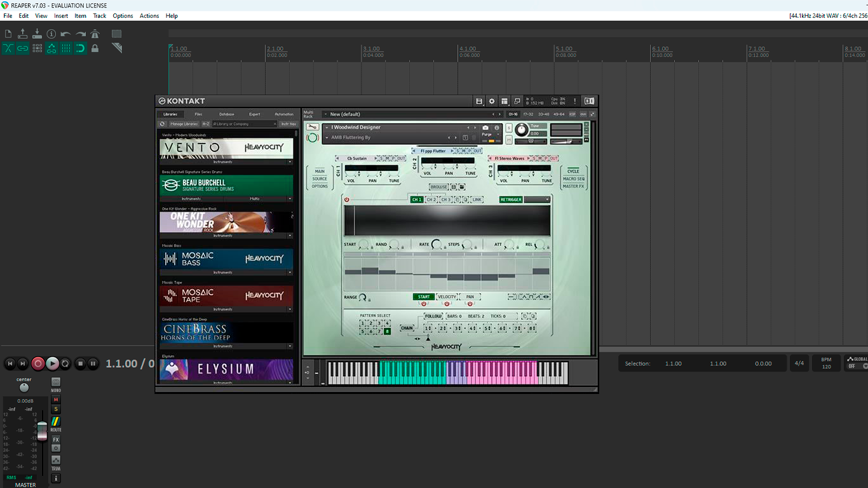This screenshot has width=868, height=488.
Task: Open CineBrass Horns library dropdown arrow
Action: pyautogui.click(x=290, y=346)
